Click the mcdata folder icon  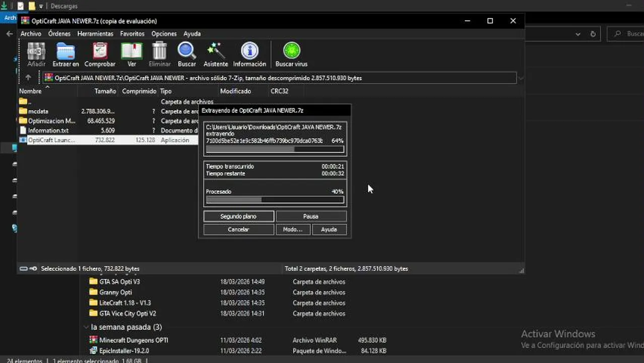click(x=23, y=111)
